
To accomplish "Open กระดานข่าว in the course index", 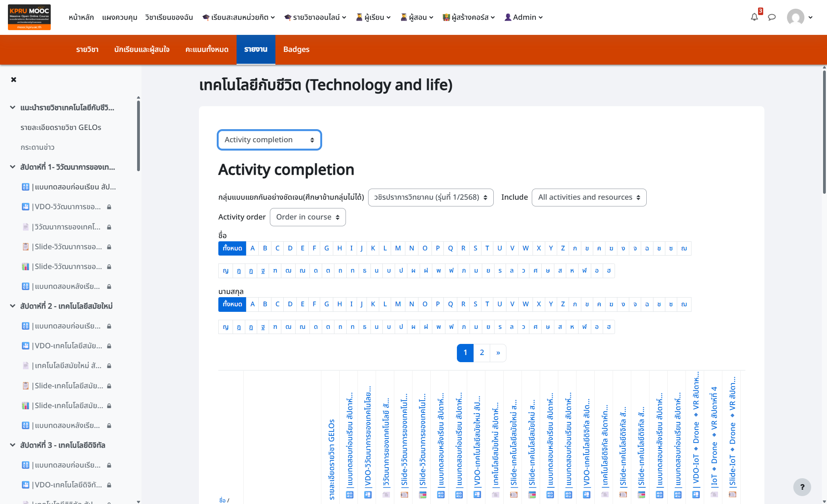I will 38,147.
